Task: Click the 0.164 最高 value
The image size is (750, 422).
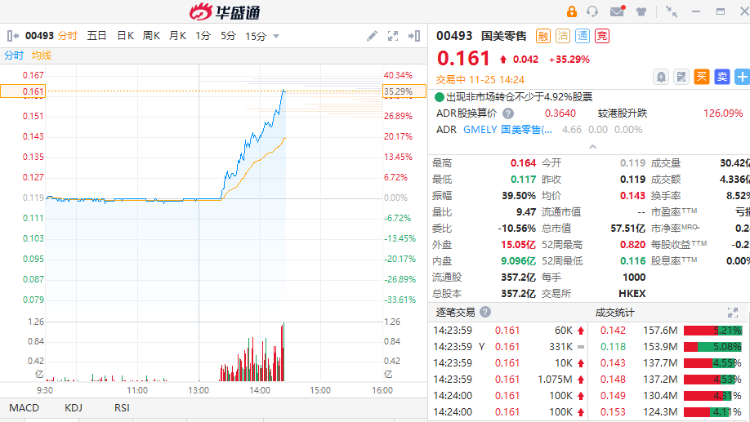Action: click(x=523, y=163)
